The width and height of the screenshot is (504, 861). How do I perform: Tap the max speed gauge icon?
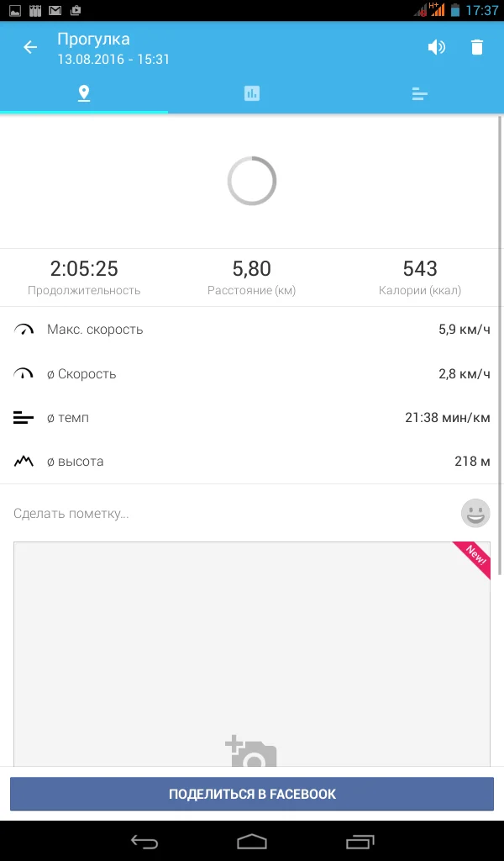coord(24,330)
